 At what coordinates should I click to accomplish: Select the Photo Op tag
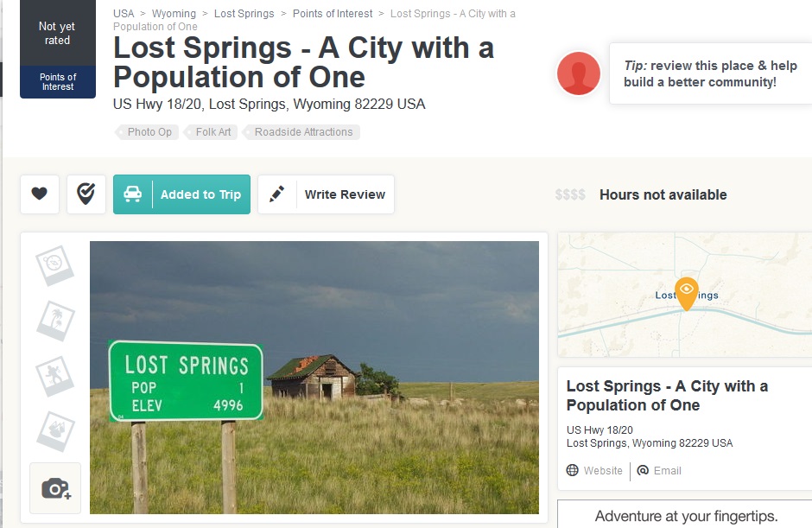[149, 132]
